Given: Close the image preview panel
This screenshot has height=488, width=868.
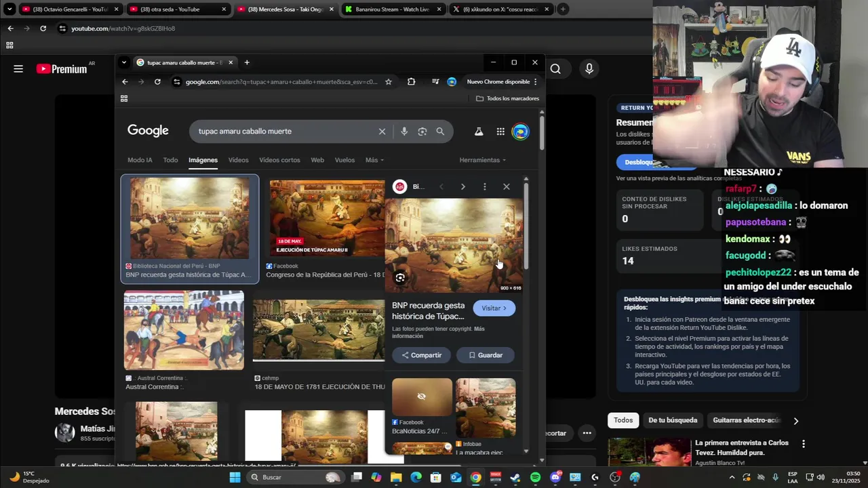Looking at the screenshot, I should [x=506, y=186].
